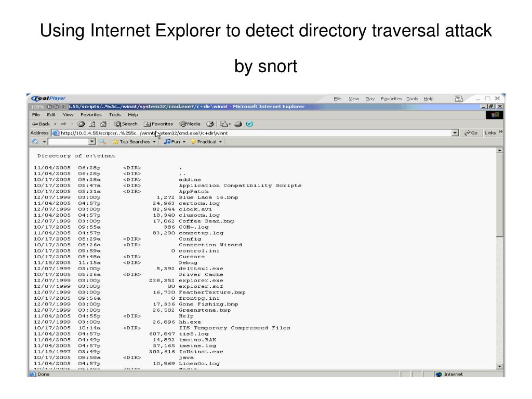Click the IsUninst.exe file entry
This screenshot has height=399, width=532.
[201, 352]
